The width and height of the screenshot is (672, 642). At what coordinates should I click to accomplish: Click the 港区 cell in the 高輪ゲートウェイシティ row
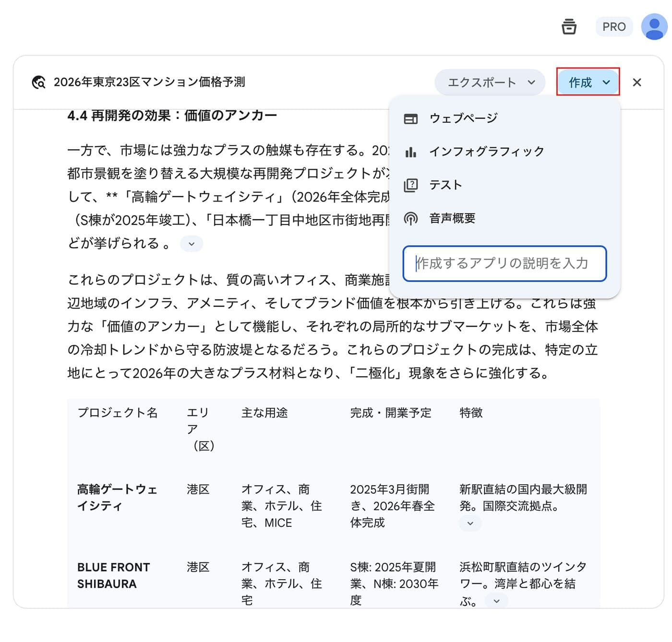(x=198, y=489)
